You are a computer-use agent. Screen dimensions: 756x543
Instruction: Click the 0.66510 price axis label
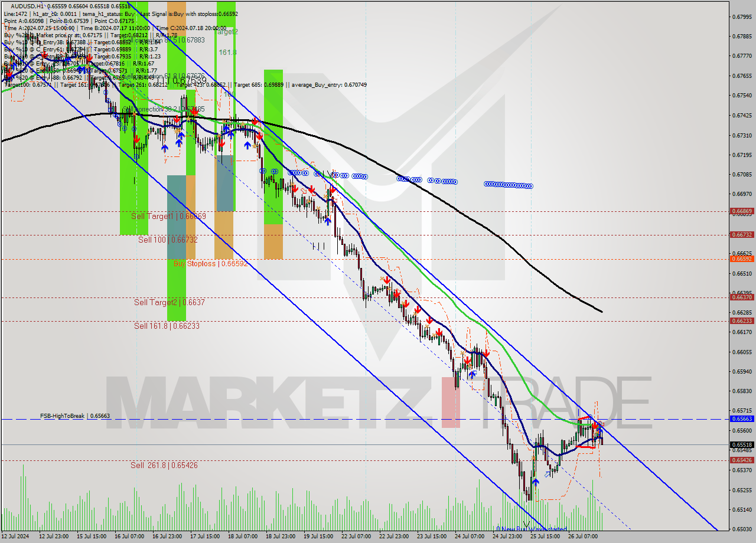(741, 273)
